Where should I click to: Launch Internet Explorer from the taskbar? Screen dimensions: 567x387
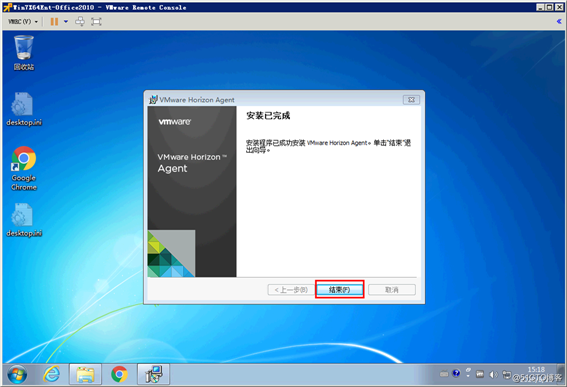52,374
